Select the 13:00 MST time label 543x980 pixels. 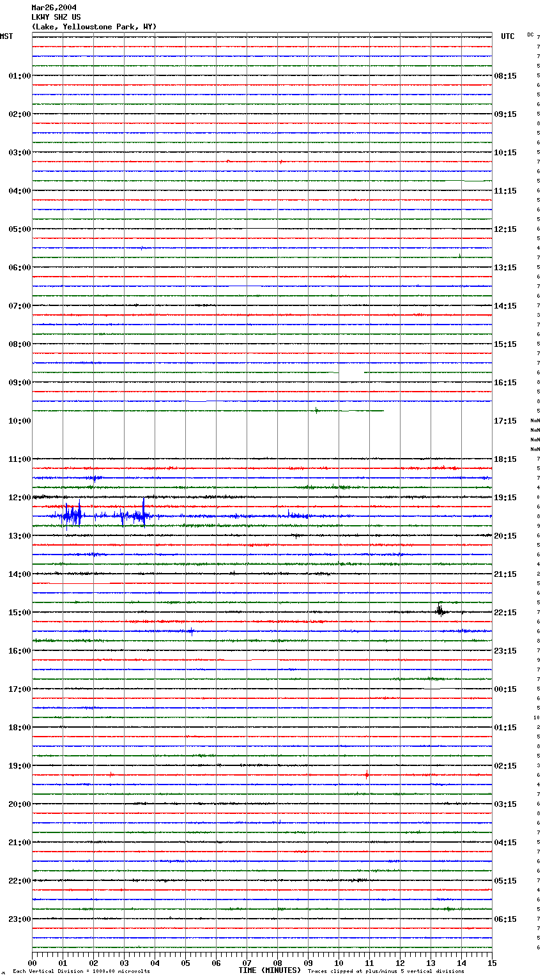point(20,536)
